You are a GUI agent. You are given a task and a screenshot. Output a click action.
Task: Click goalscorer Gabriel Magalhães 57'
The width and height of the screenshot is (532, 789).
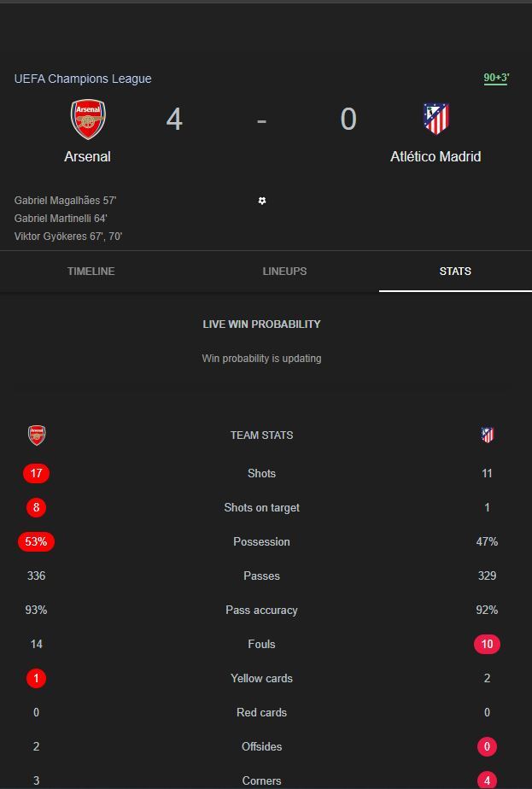click(x=65, y=201)
